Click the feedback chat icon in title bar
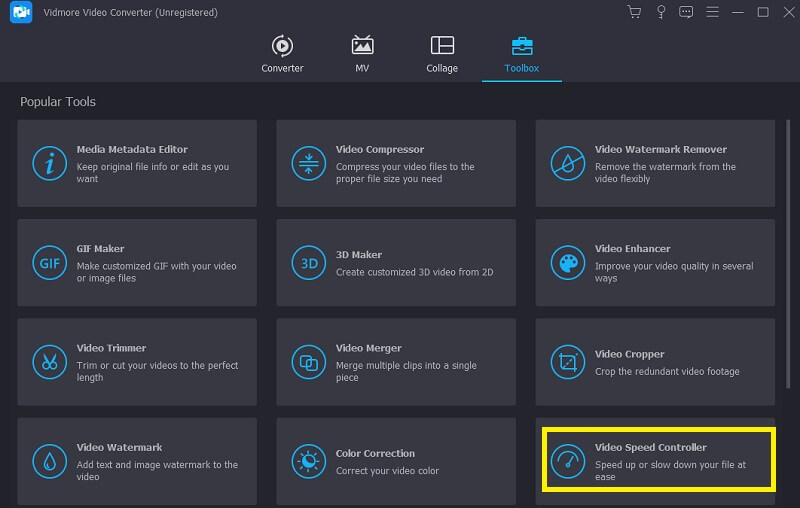 (686, 12)
